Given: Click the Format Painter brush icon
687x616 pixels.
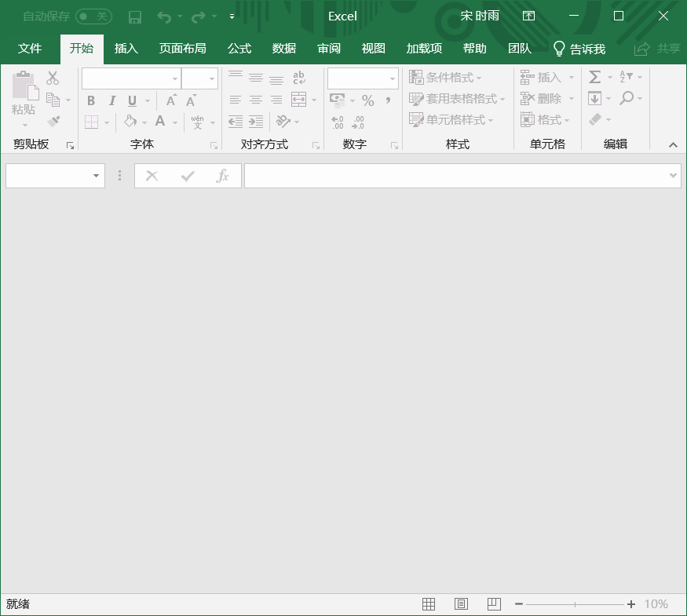Looking at the screenshot, I should [53, 121].
